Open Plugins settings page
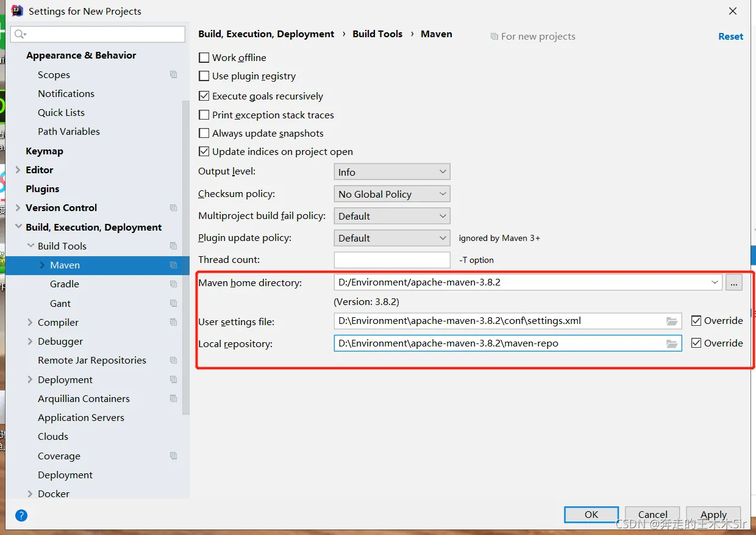This screenshot has height=535, width=756. pos(43,189)
